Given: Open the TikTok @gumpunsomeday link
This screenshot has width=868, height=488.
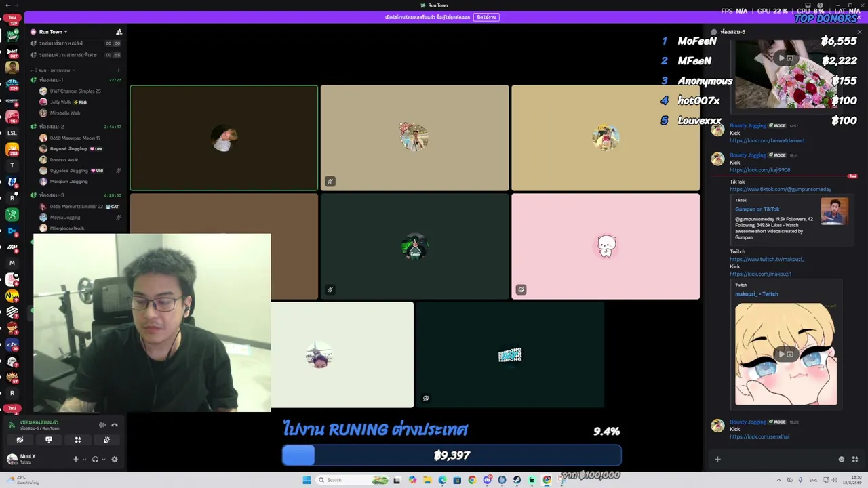Looking at the screenshot, I should 781,189.
